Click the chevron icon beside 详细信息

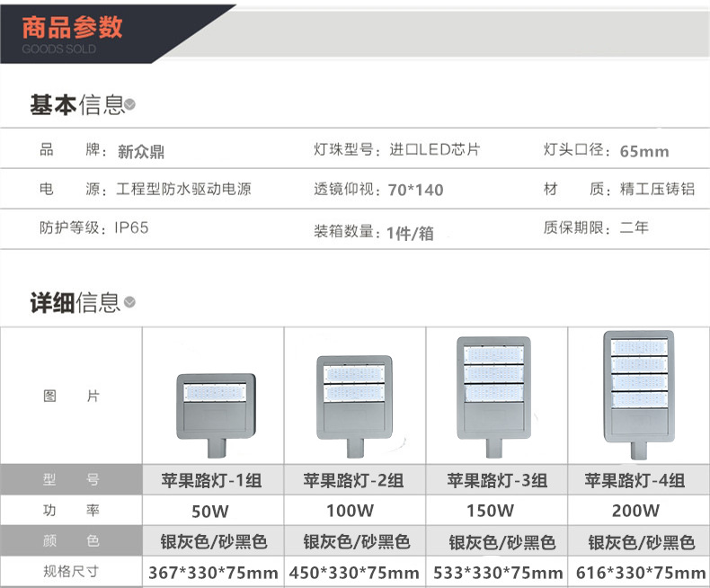pos(129,302)
